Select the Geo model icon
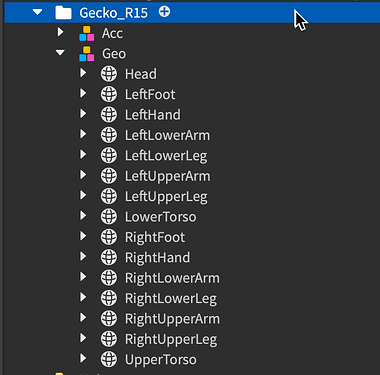Screen dimensions: 380x375 click(87, 54)
